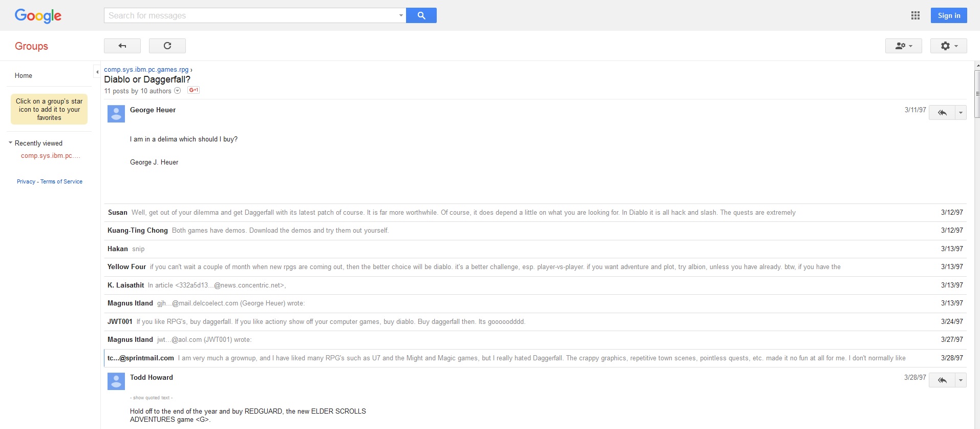Go back using the back arrow button
This screenshot has width=980, height=429.
point(122,46)
